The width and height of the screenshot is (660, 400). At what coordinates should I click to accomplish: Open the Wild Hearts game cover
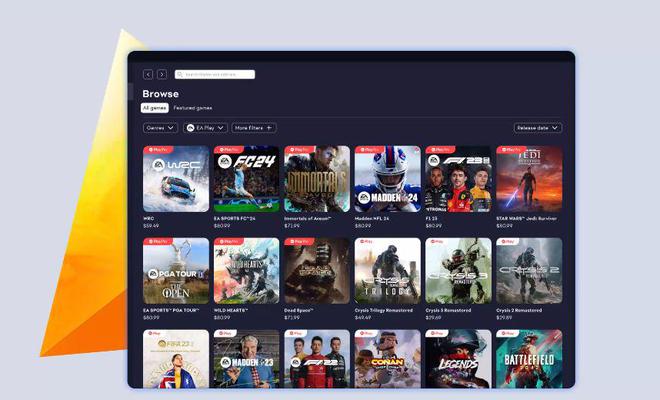(x=247, y=271)
